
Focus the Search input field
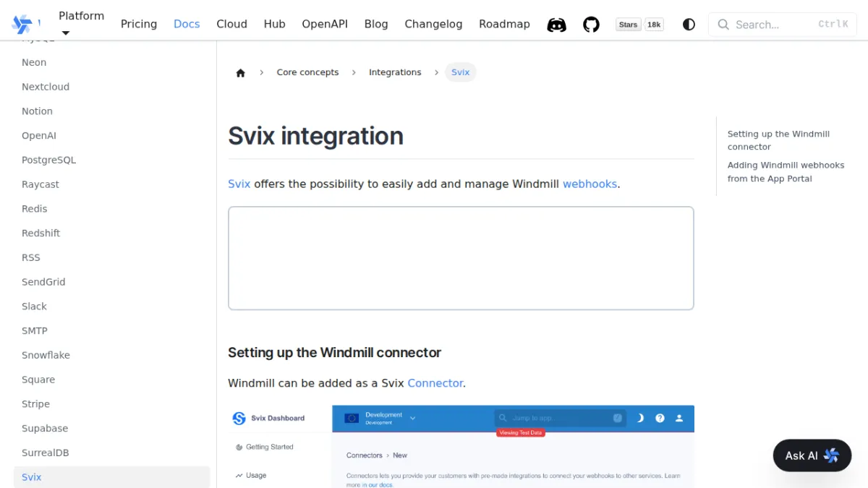tap(782, 25)
